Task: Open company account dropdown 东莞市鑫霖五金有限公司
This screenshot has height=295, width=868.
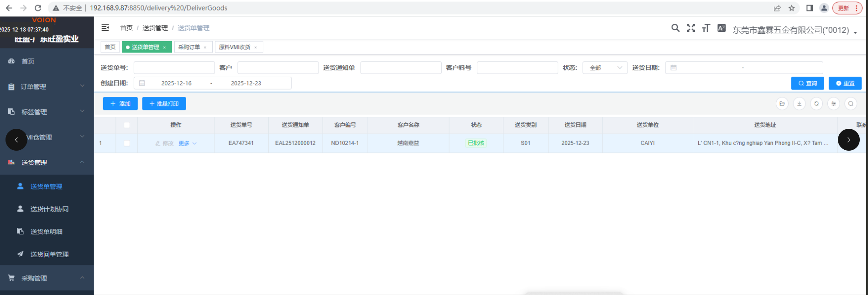Action: pyautogui.click(x=795, y=30)
